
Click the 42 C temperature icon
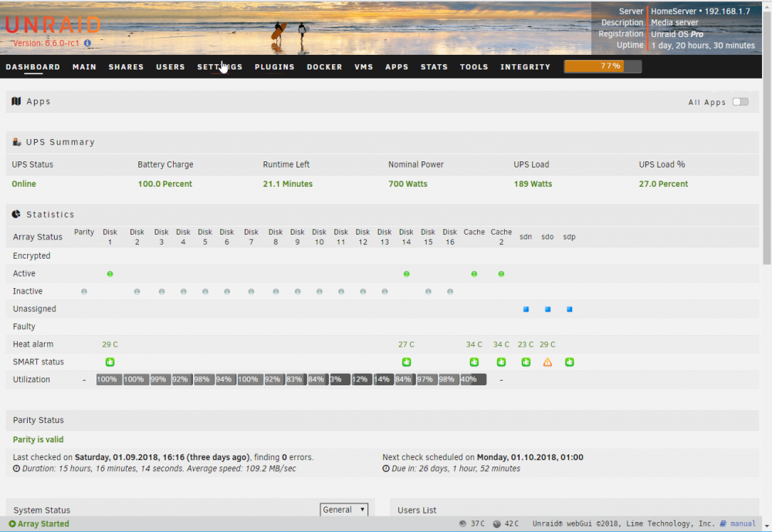[x=496, y=524]
